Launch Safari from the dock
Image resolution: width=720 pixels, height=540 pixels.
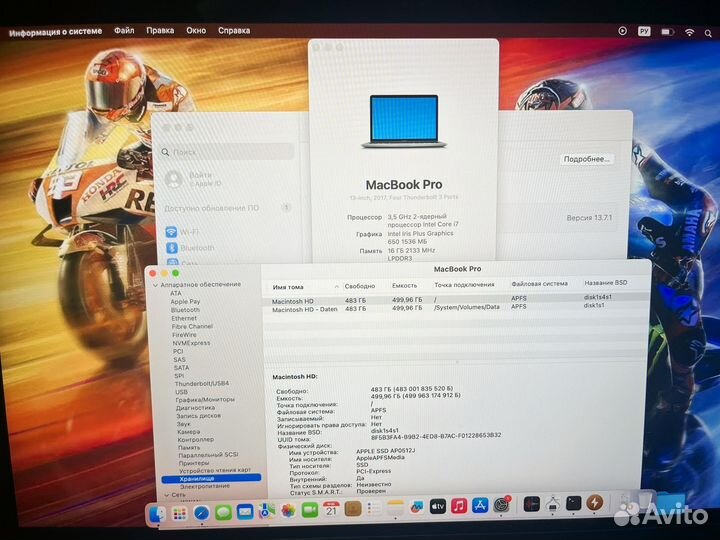(x=202, y=513)
